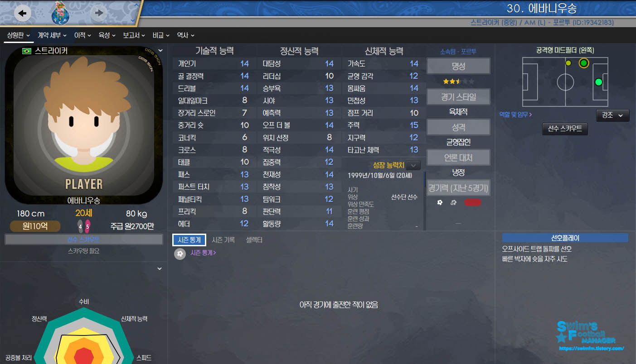
Task: Switch to the 시즌 통계 tab
Action: click(x=189, y=240)
